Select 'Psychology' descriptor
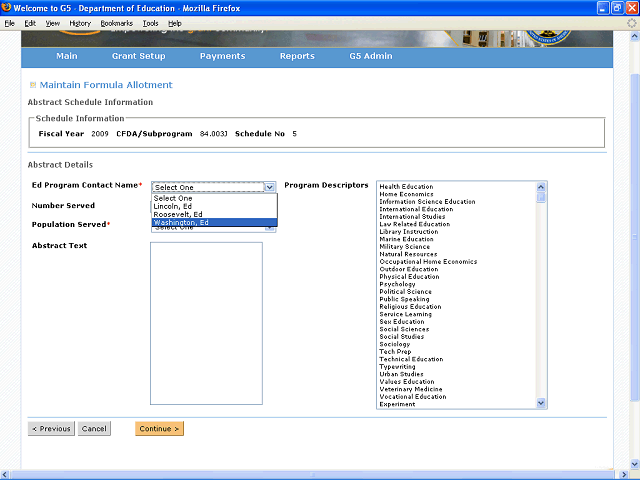Screen dimensions: 640x480 tap(397, 284)
